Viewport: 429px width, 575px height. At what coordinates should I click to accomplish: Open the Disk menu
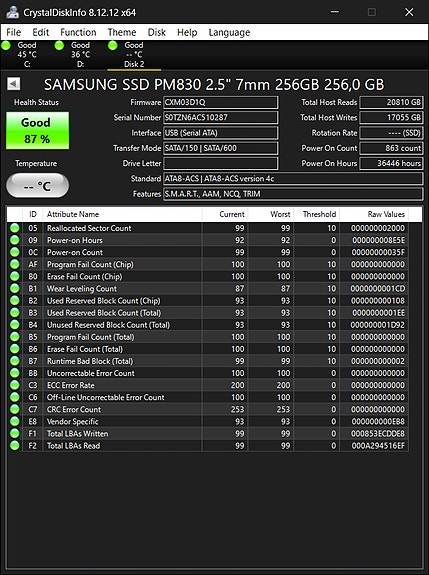157,32
